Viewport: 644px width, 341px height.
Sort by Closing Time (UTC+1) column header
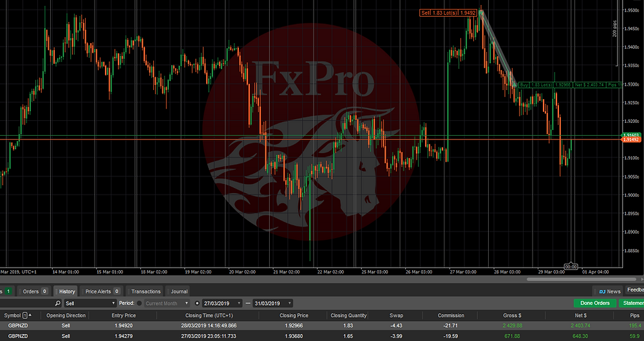(208, 315)
